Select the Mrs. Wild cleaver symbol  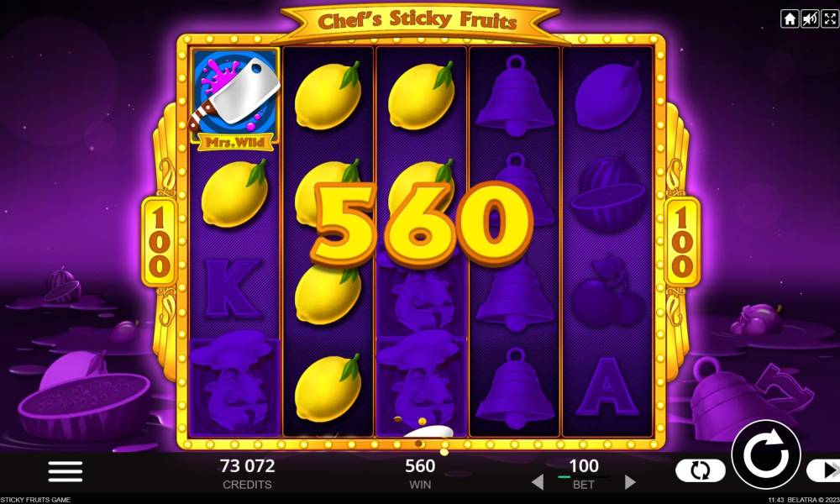tap(235, 100)
